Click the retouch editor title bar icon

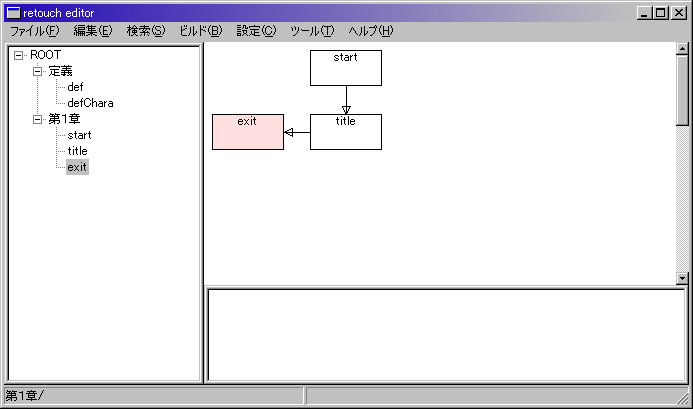pos(14,13)
